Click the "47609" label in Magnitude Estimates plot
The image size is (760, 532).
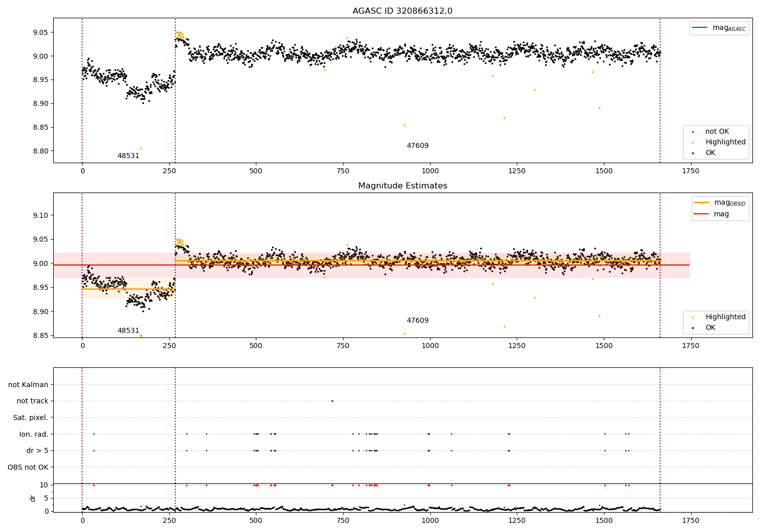(x=417, y=321)
